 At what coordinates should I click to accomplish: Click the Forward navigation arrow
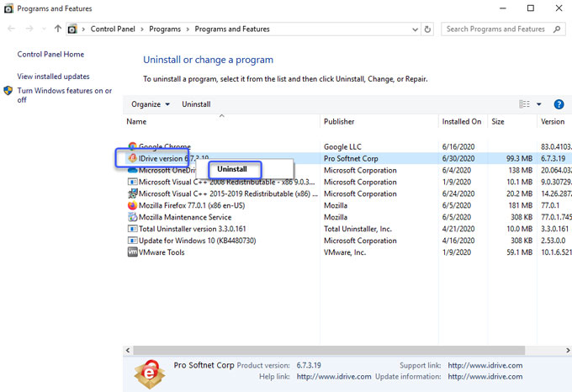coord(29,29)
